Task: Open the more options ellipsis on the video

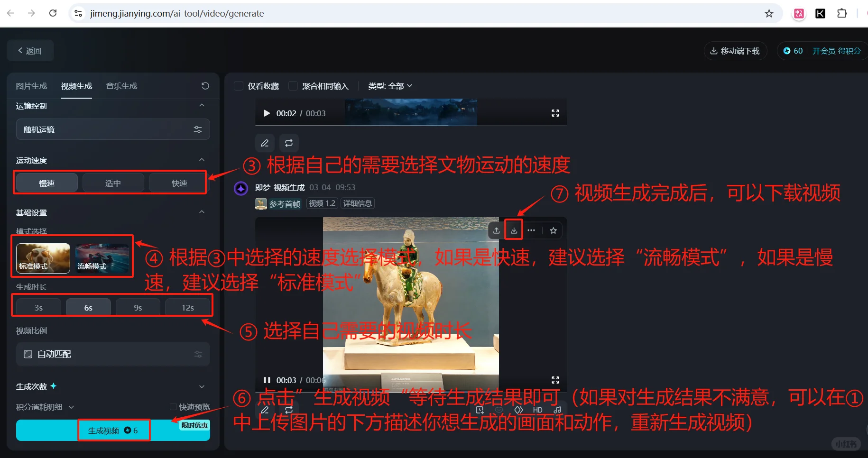Action: pos(531,230)
